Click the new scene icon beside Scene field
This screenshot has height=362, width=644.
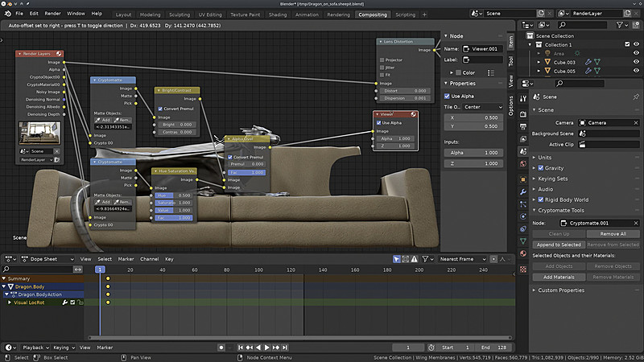point(541,14)
